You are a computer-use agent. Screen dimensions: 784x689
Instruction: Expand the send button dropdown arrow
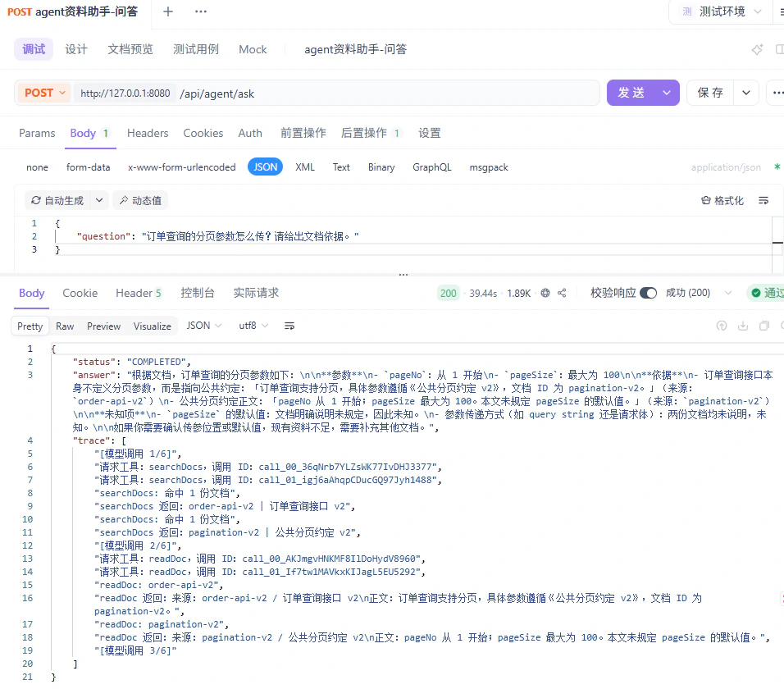667,93
